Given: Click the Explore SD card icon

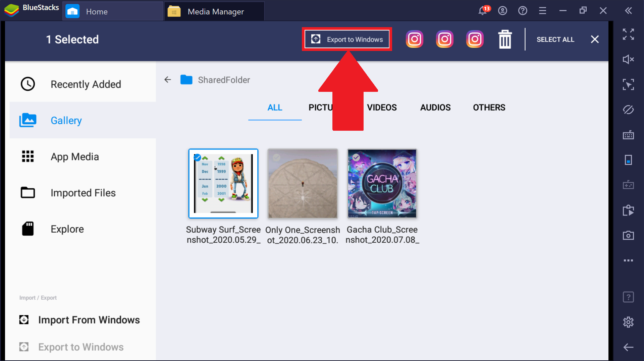Looking at the screenshot, I should tap(28, 229).
